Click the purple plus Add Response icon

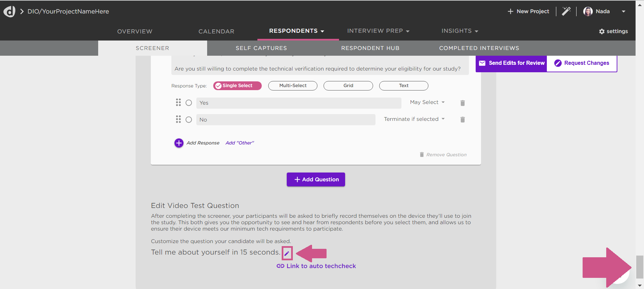pos(179,143)
